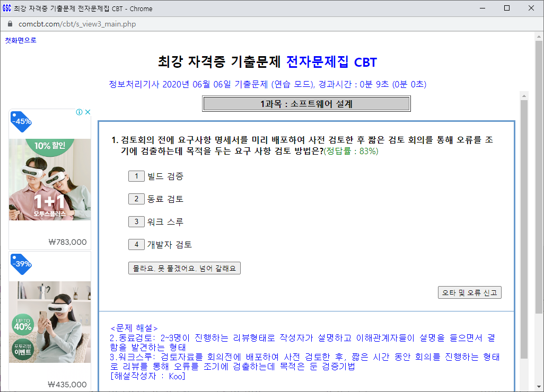The image size is (544, 392).
Task: Skip question with 몰라요 button
Action: click(185, 269)
